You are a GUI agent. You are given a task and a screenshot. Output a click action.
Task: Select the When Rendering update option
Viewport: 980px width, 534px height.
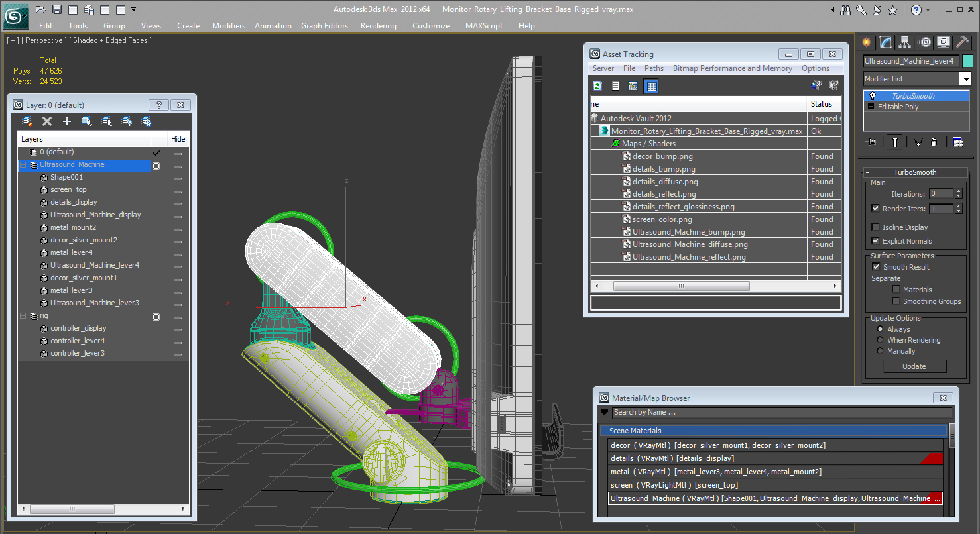tap(879, 339)
